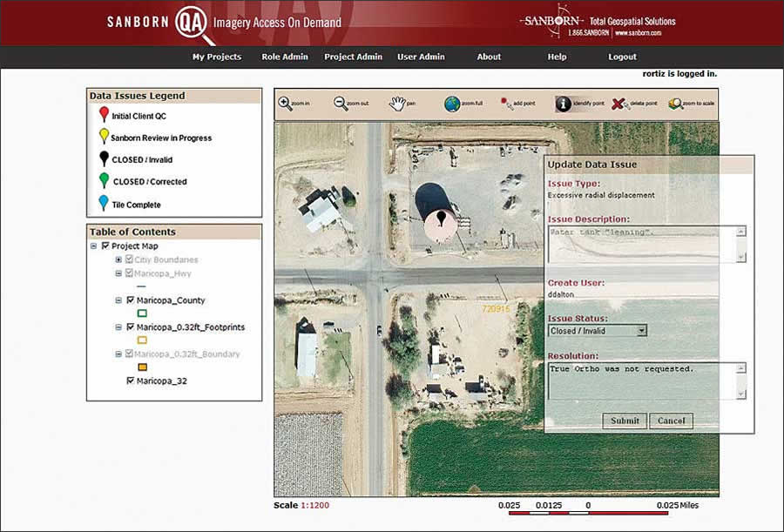Collapse the Maricopa_Hwy node
This screenshot has height=532, width=784.
(118, 273)
